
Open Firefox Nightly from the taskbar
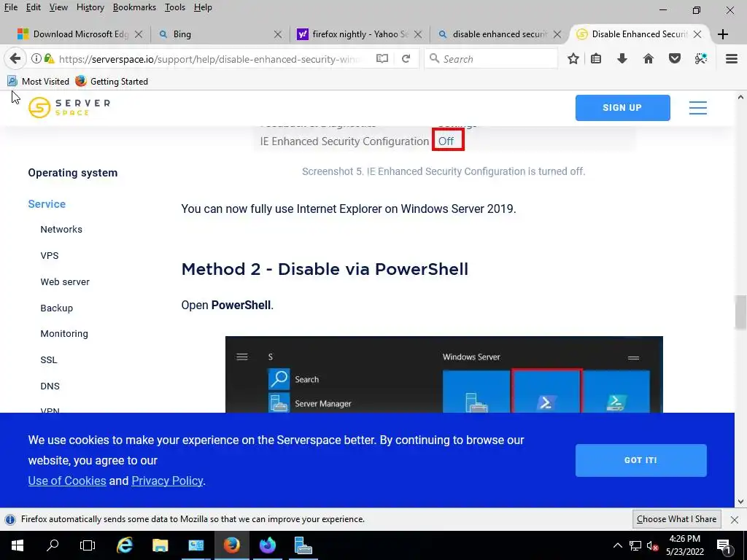tap(267, 545)
